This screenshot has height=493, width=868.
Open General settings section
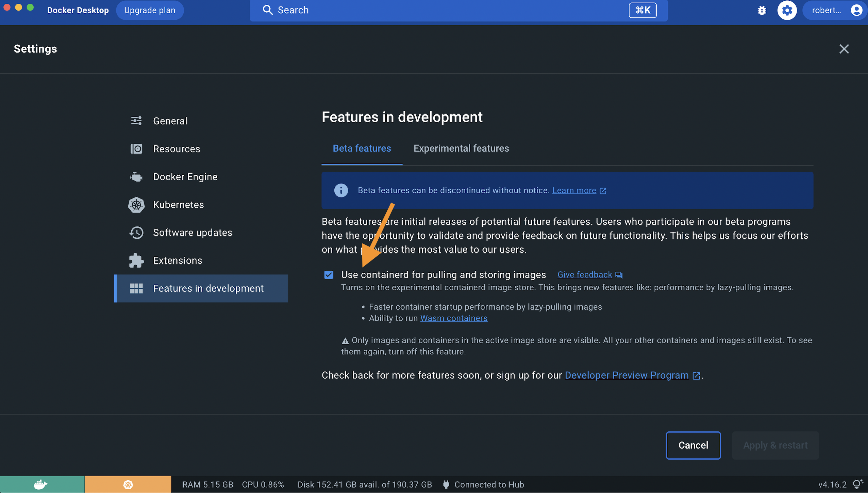[170, 121]
